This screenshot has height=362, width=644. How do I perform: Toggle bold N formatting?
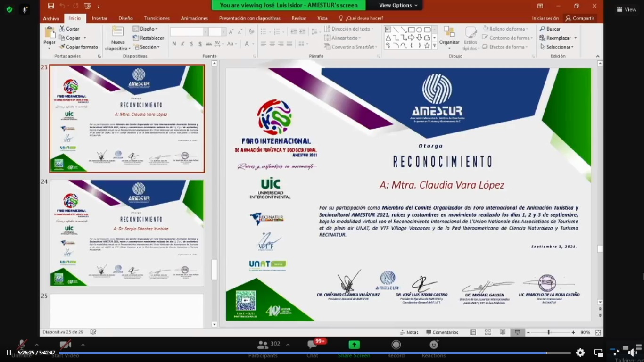tap(174, 44)
